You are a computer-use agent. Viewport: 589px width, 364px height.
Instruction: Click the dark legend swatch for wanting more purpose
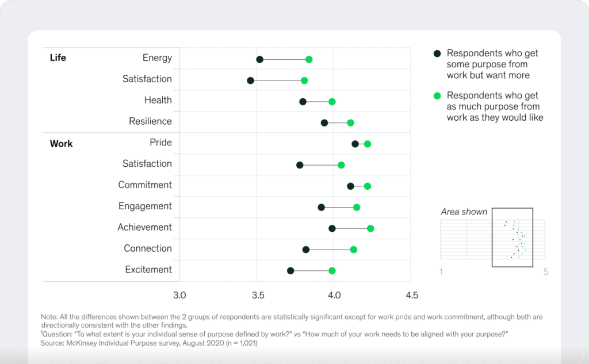pos(437,53)
